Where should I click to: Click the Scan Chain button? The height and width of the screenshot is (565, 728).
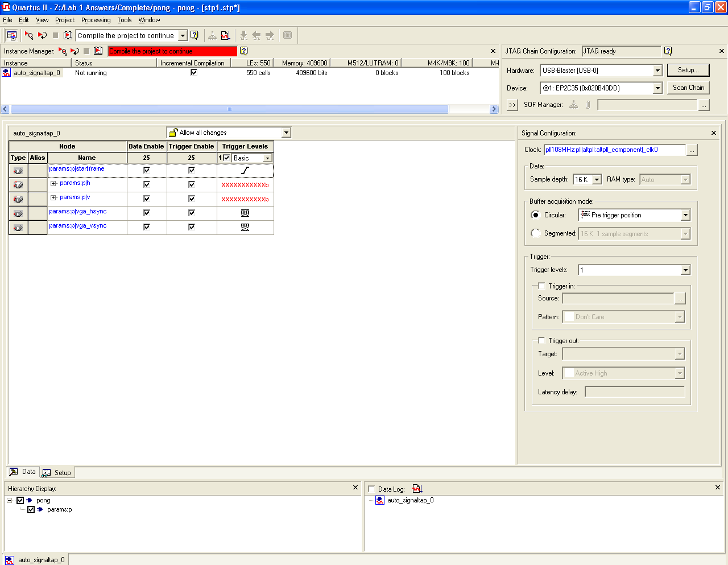688,88
